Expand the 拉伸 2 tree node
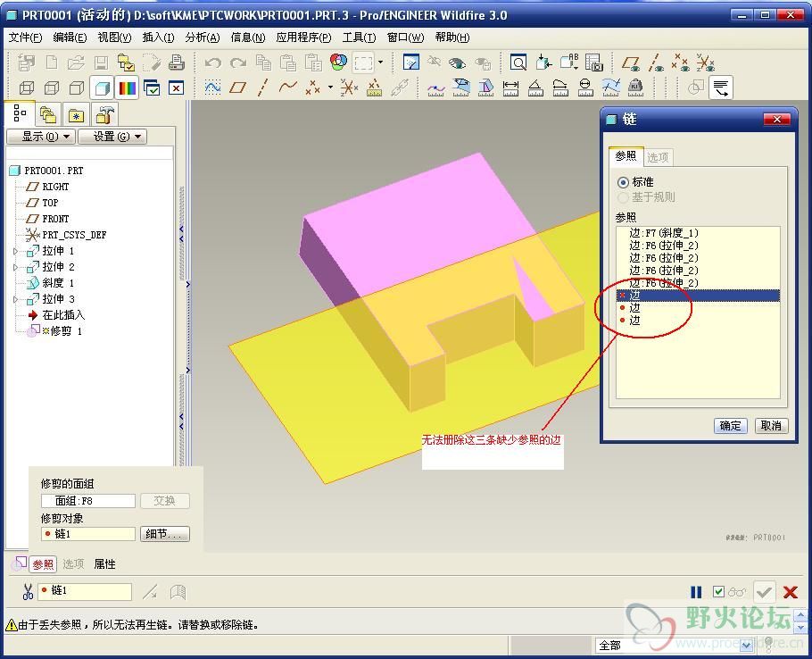This screenshot has height=659, width=812. click(15, 267)
